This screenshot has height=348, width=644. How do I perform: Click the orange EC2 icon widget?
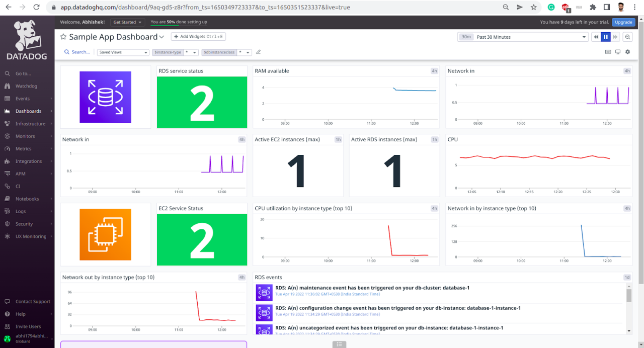(x=105, y=234)
